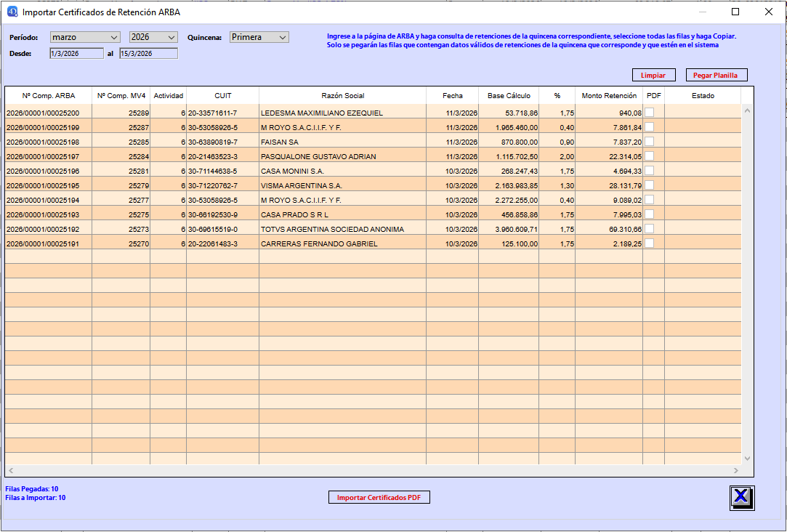Click the app icon in title bar

(12, 12)
